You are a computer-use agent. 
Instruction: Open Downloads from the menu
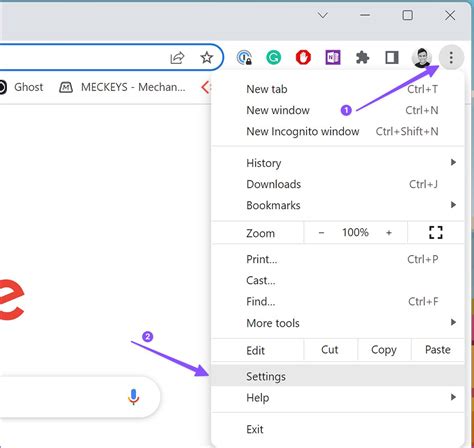pos(338,184)
